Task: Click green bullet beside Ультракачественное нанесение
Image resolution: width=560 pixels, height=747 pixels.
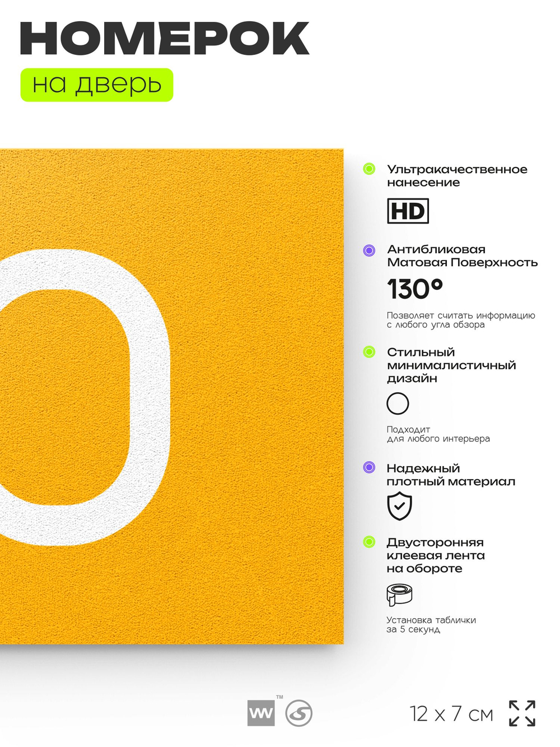Action: tap(369, 169)
